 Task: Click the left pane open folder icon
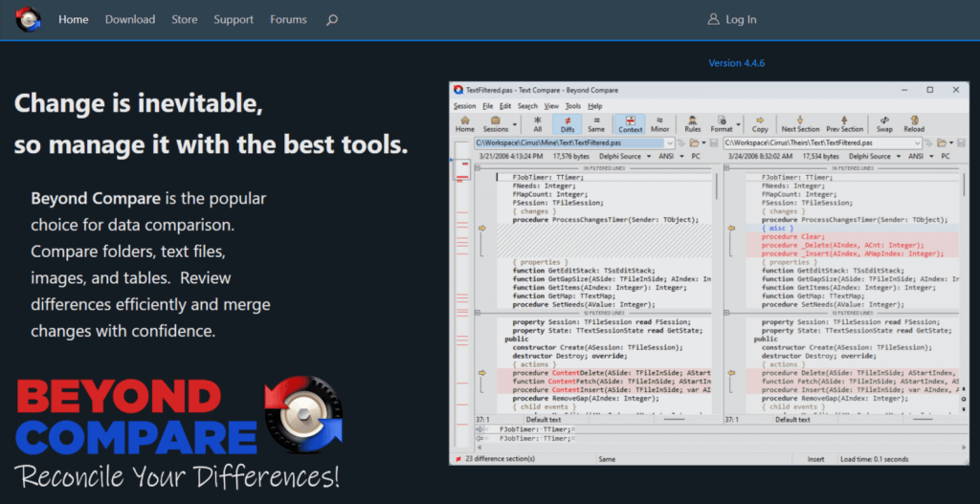point(694,143)
